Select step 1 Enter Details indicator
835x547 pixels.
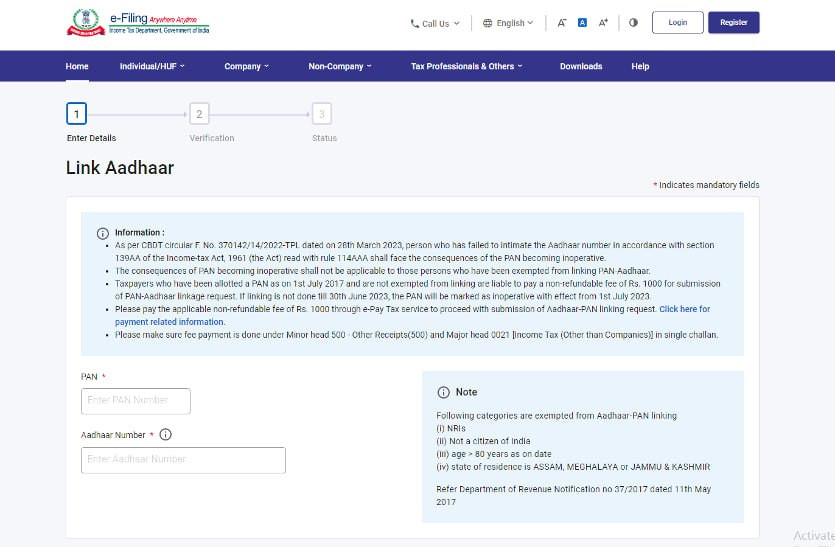pyautogui.click(x=77, y=114)
